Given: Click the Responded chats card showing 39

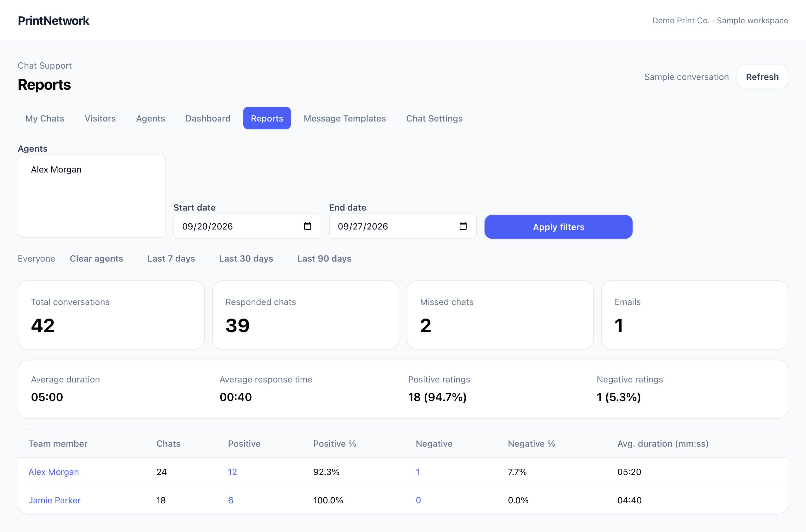Looking at the screenshot, I should (x=305, y=315).
